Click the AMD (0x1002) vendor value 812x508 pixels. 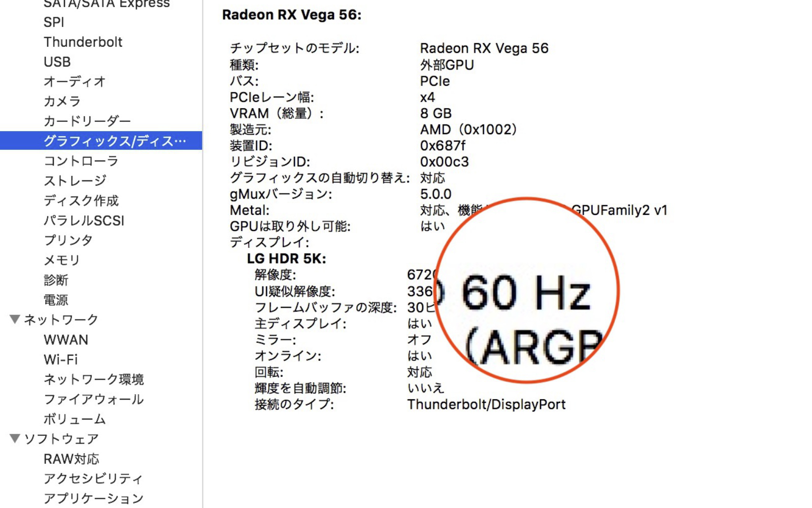tap(468, 130)
